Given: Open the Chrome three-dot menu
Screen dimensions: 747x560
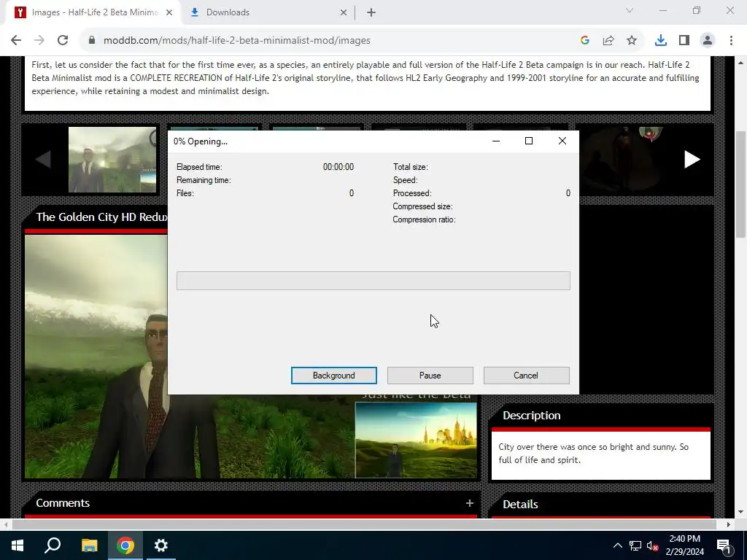Looking at the screenshot, I should click(x=731, y=41).
